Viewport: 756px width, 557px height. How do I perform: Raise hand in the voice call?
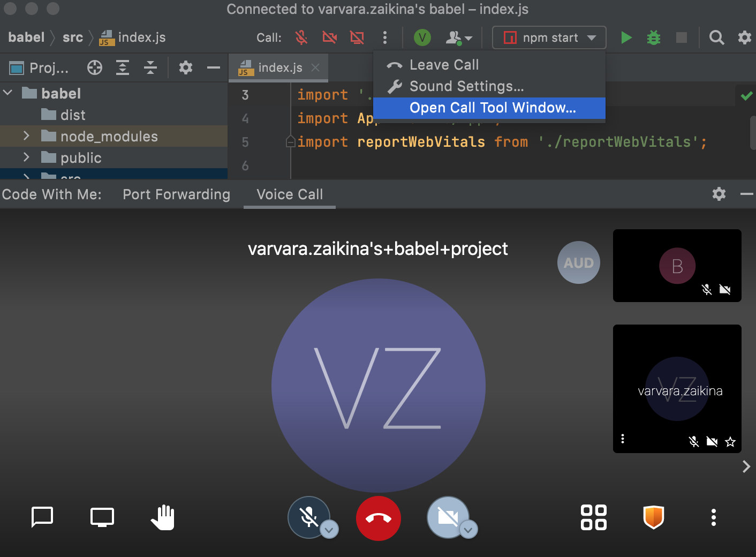162,517
